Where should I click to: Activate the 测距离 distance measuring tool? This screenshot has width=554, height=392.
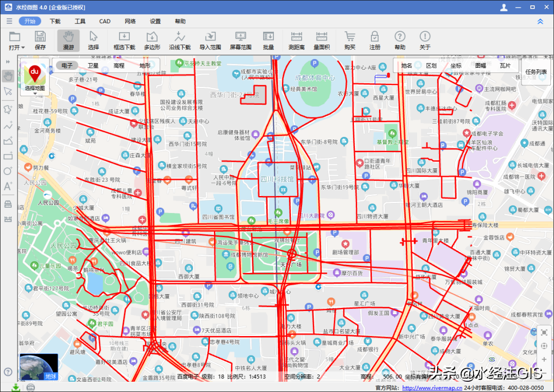pyautogui.click(x=296, y=41)
